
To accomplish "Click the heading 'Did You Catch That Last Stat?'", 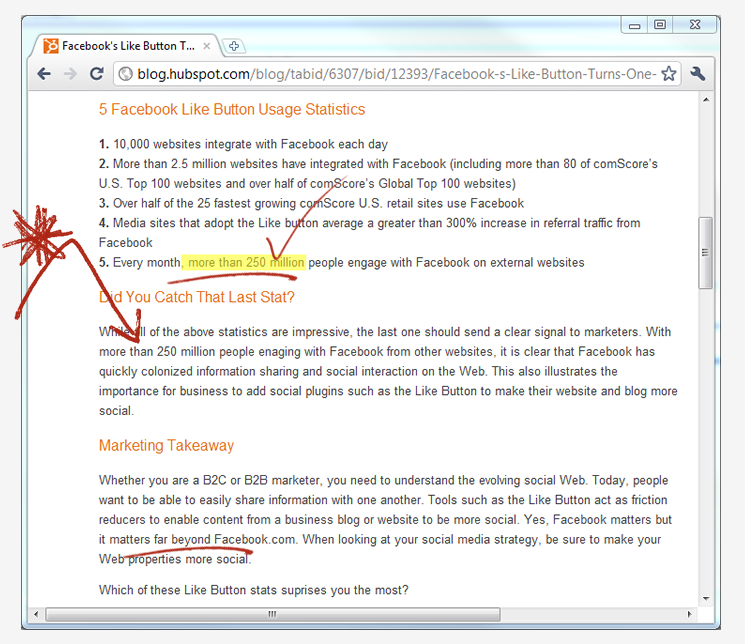I will click(197, 297).
